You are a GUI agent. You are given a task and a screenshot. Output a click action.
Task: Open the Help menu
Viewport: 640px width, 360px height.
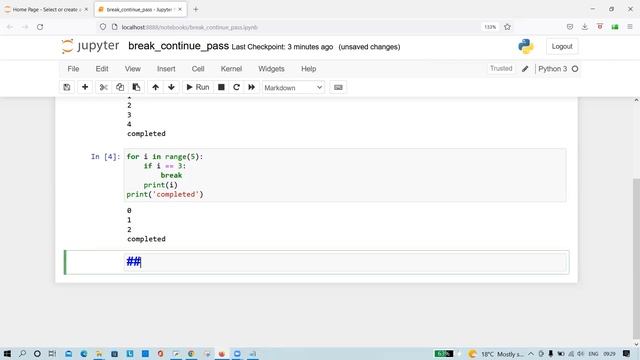(309, 69)
